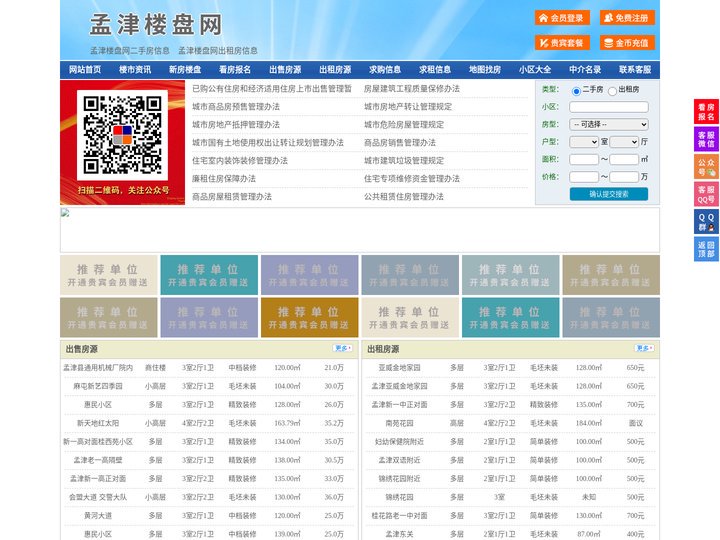
Task: Click the 桂花路老一中对面 rental listing
Action: (399, 515)
